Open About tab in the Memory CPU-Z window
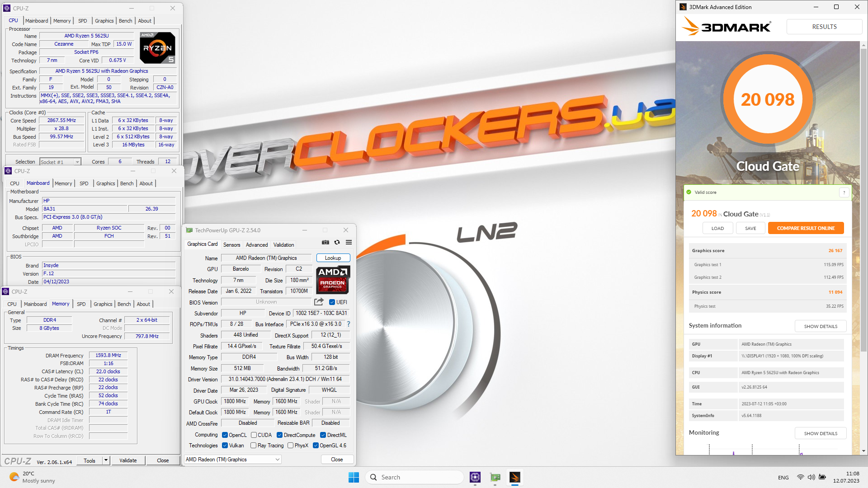This screenshot has height=488, width=868. click(x=143, y=304)
